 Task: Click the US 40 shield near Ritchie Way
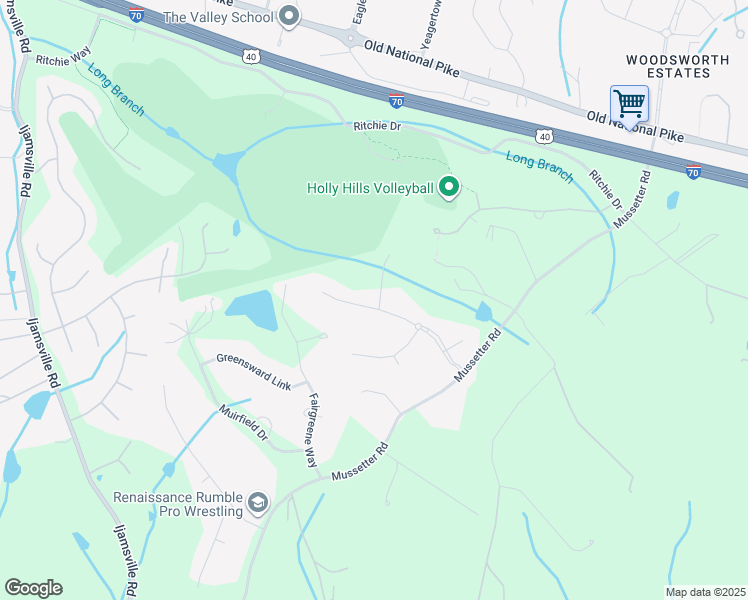click(x=251, y=57)
